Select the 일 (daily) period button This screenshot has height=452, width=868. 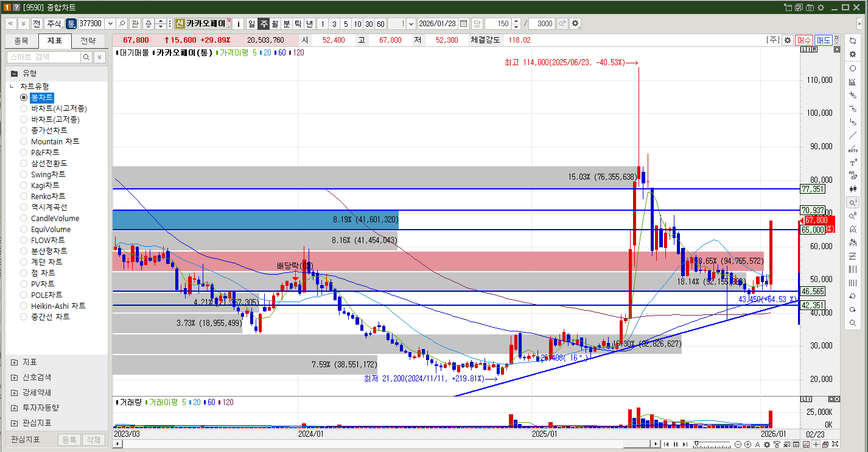click(251, 24)
